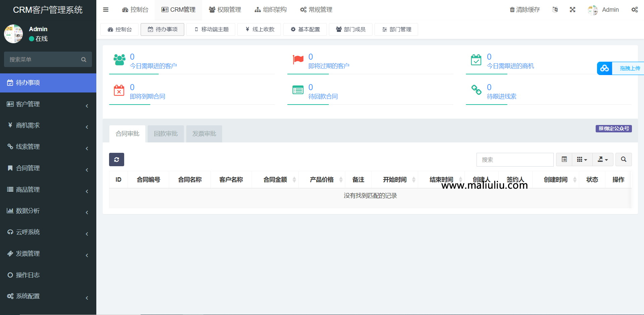
Task: Click the refresh icon above the contract table
Action: click(x=116, y=160)
